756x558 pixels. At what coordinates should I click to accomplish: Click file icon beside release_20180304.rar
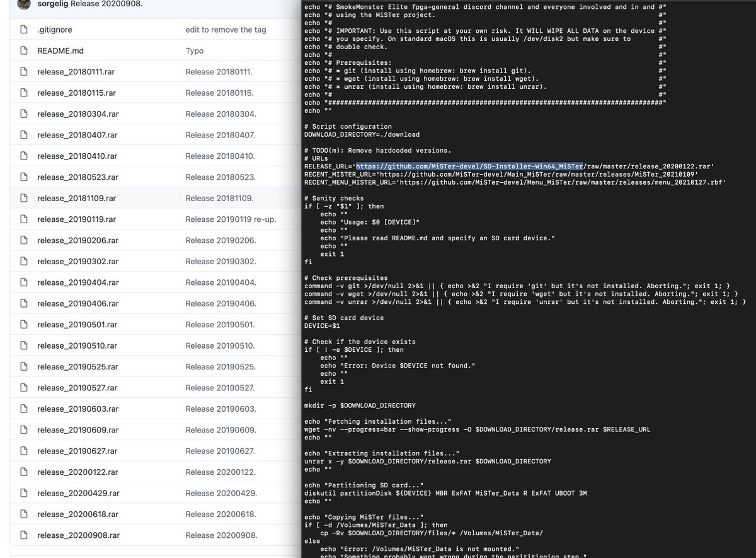point(23,114)
